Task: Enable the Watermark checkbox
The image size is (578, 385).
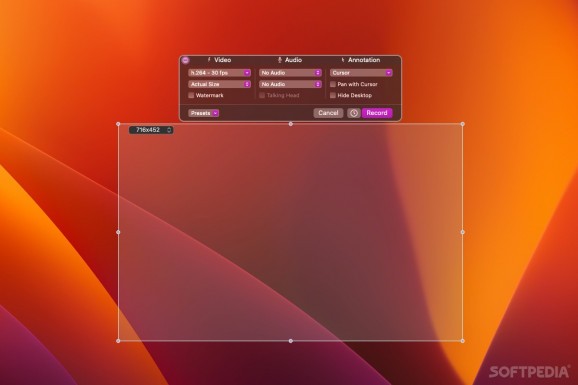Action: 191,95
